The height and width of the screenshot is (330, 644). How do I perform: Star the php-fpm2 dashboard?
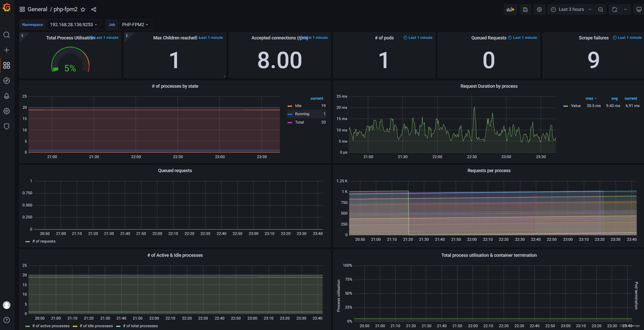coord(83,10)
